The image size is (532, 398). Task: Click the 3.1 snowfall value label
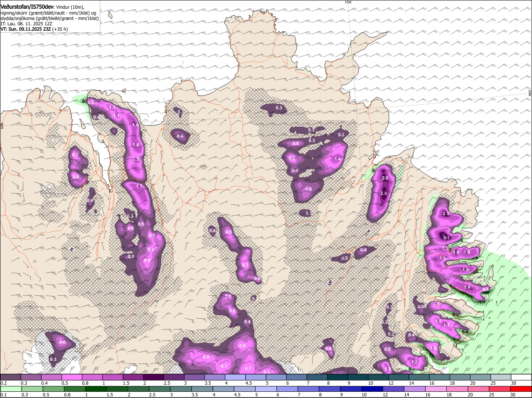pos(447,238)
